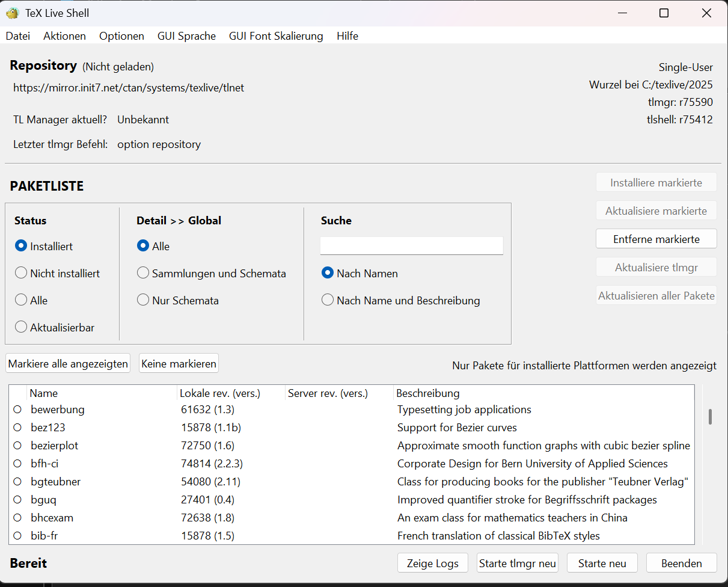Open the Aktionen menu
This screenshot has height=587, width=728.
(x=64, y=36)
